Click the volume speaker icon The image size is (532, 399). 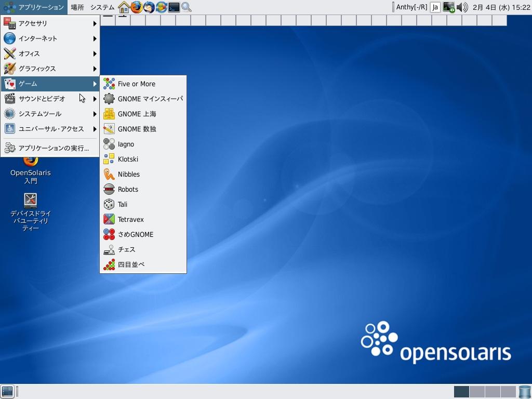462,7
